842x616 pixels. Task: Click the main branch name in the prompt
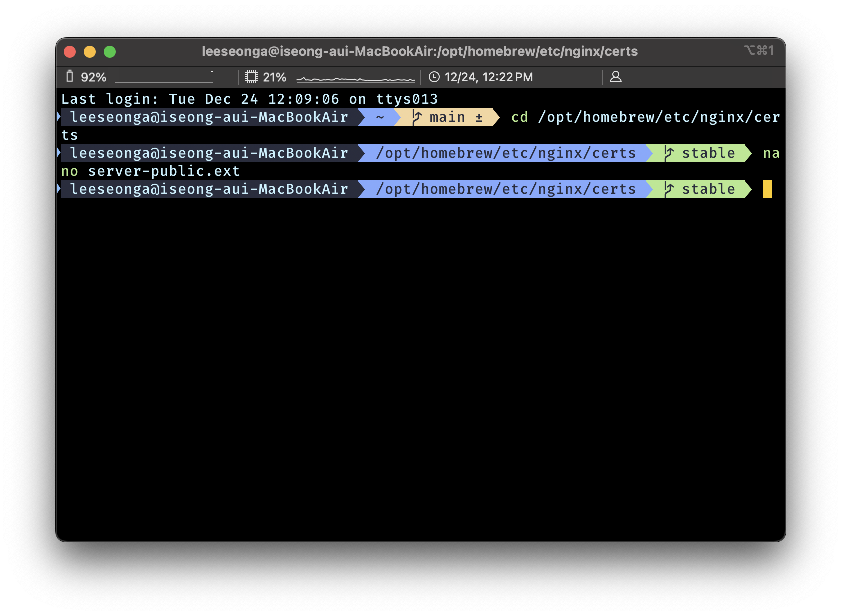tap(447, 117)
